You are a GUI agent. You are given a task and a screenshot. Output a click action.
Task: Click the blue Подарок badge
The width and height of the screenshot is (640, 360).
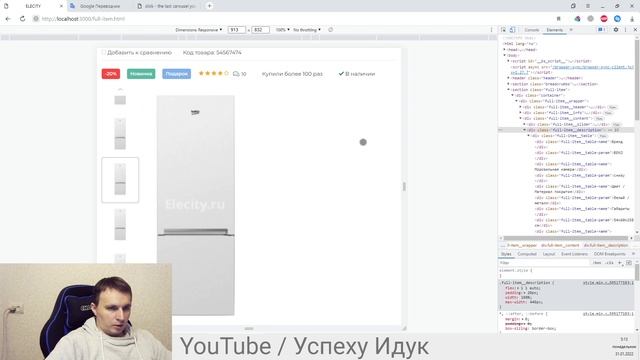coord(176,74)
